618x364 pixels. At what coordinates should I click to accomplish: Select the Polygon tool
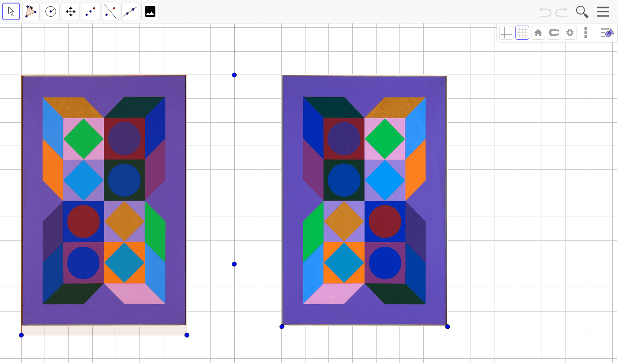31,11
